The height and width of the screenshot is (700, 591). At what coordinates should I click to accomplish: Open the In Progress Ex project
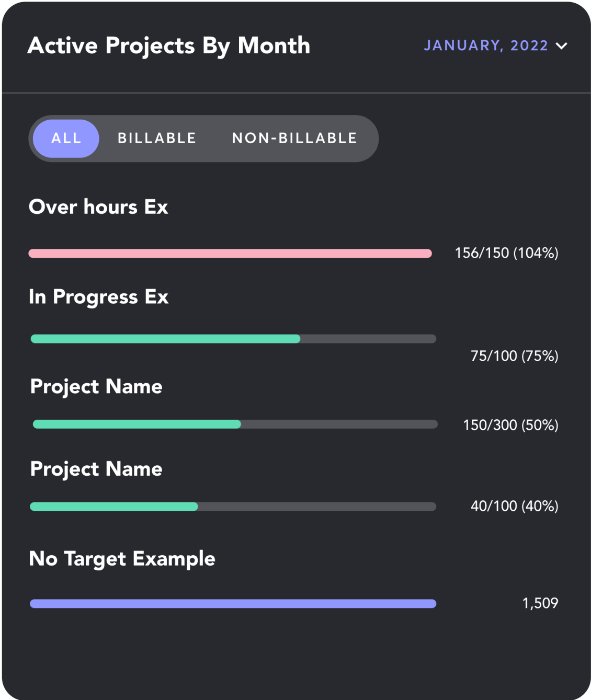point(98,297)
